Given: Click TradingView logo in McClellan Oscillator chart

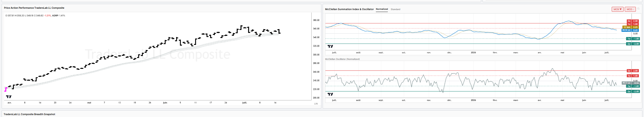Looking at the screenshot, I should point(330,94).
